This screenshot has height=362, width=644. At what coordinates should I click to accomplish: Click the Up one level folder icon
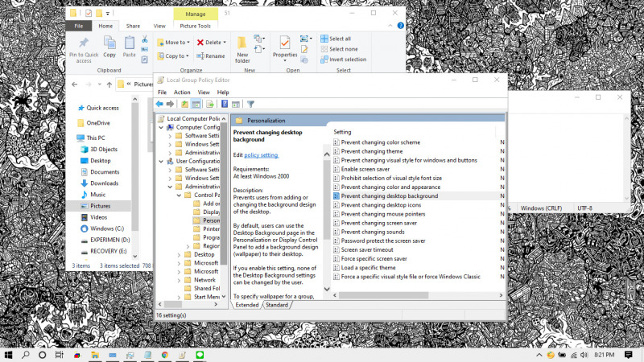(x=185, y=105)
